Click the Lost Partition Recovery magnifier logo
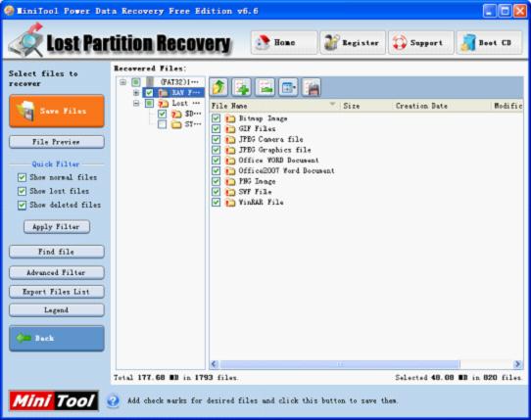This screenshot has width=531, height=420. click(26, 40)
